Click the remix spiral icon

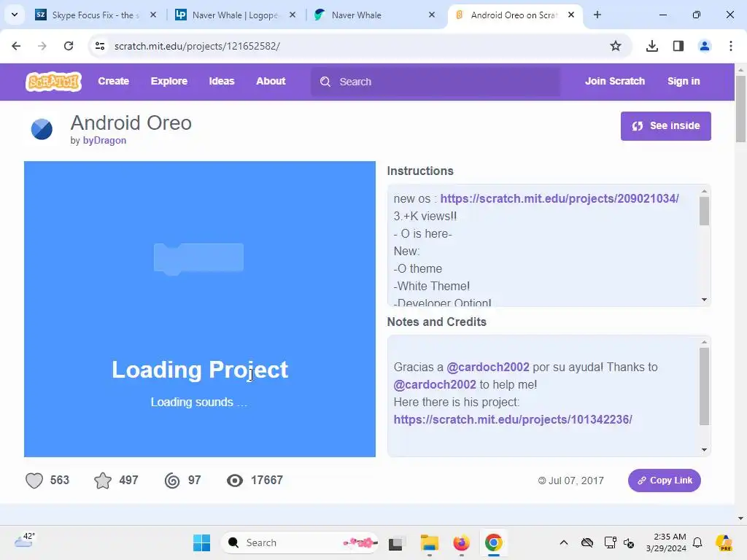pyautogui.click(x=172, y=481)
